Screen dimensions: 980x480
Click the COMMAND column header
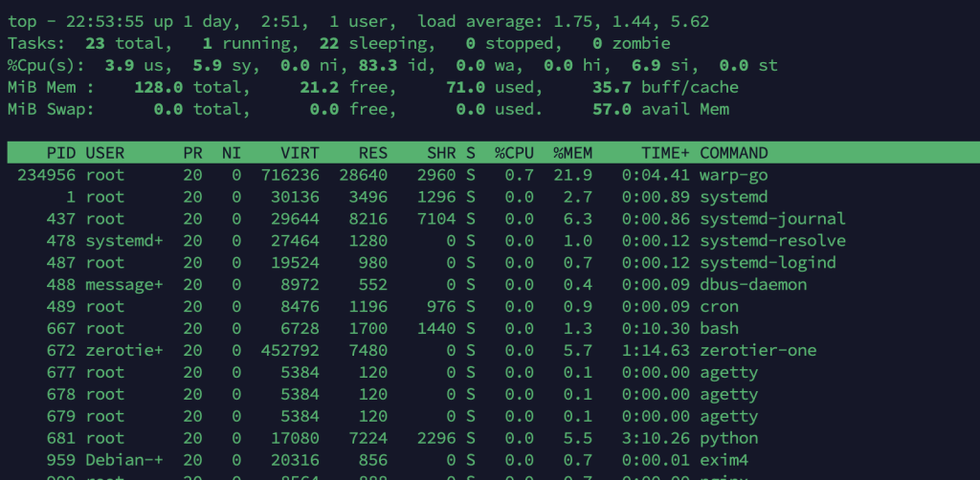[734, 153]
